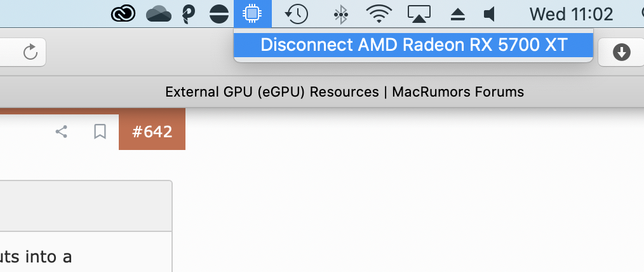Click the Wed 11:02 clock
Screen dimensions: 644x272
(571, 13)
